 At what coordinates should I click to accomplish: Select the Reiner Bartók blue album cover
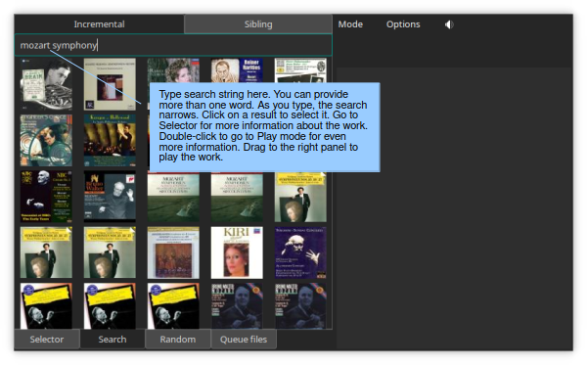(x=237, y=70)
